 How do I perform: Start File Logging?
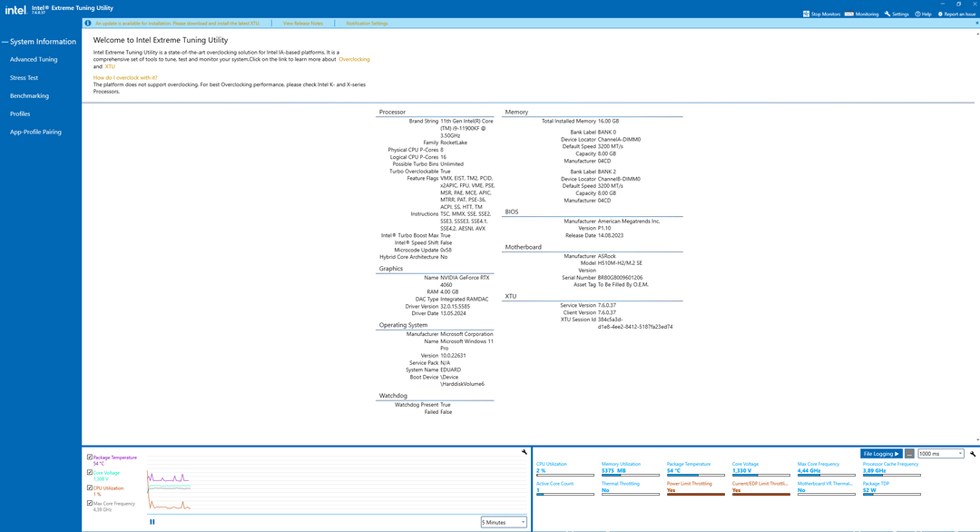(x=880, y=453)
